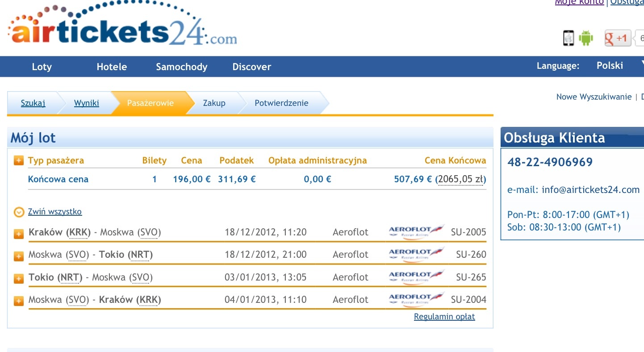Select the Pasażerowie step
Viewport: 644px width, 352px height.
click(151, 103)
